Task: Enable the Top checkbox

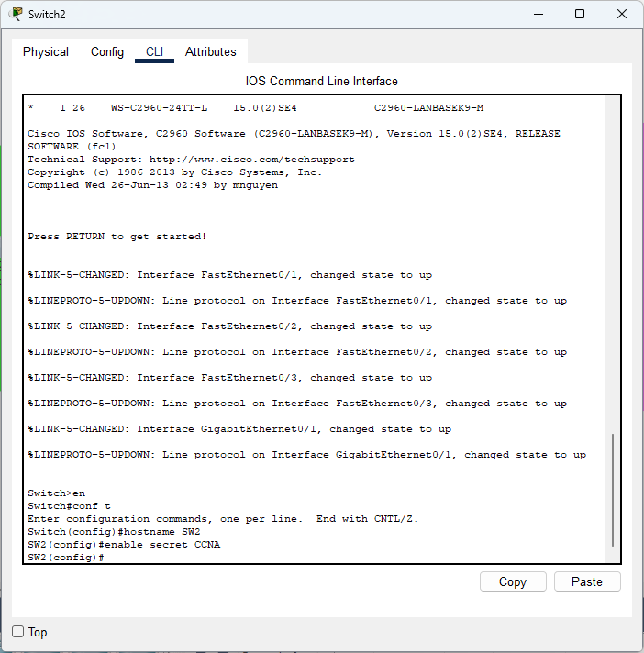Action: (17, 632)
